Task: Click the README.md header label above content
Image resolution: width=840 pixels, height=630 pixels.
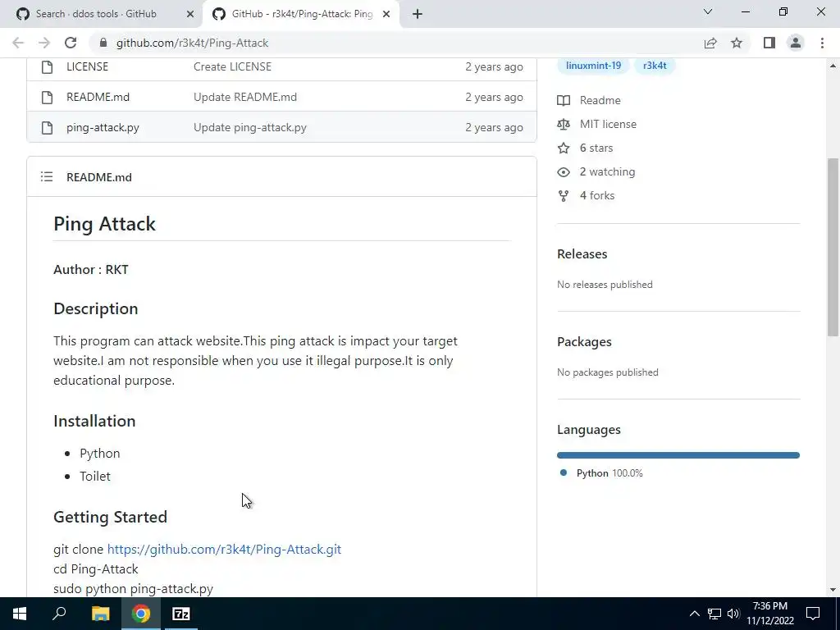Action: (x=99, y=177)
